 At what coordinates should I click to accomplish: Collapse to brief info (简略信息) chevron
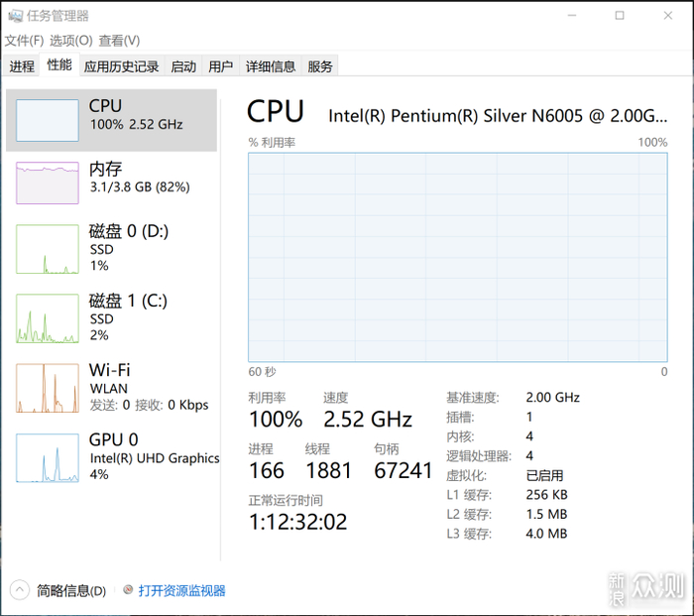(20, 590)
